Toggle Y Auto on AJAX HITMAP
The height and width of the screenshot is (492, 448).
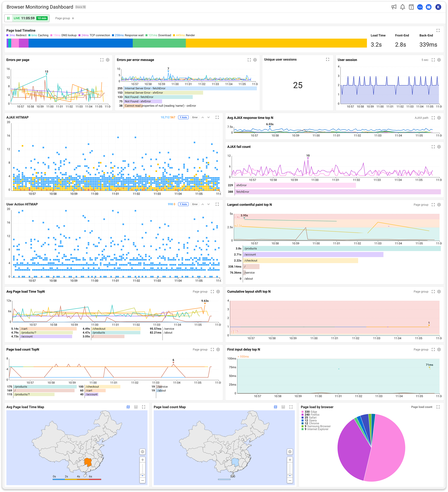tap(183, 117)
